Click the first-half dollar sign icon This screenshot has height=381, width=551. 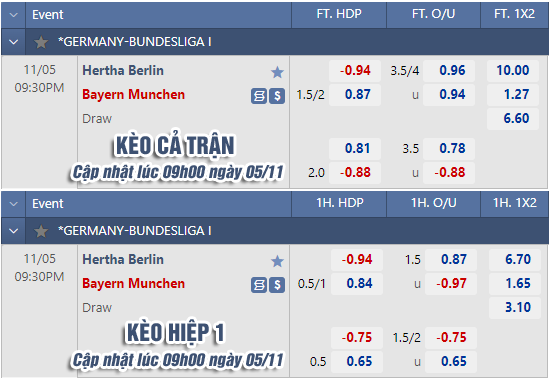277,285
